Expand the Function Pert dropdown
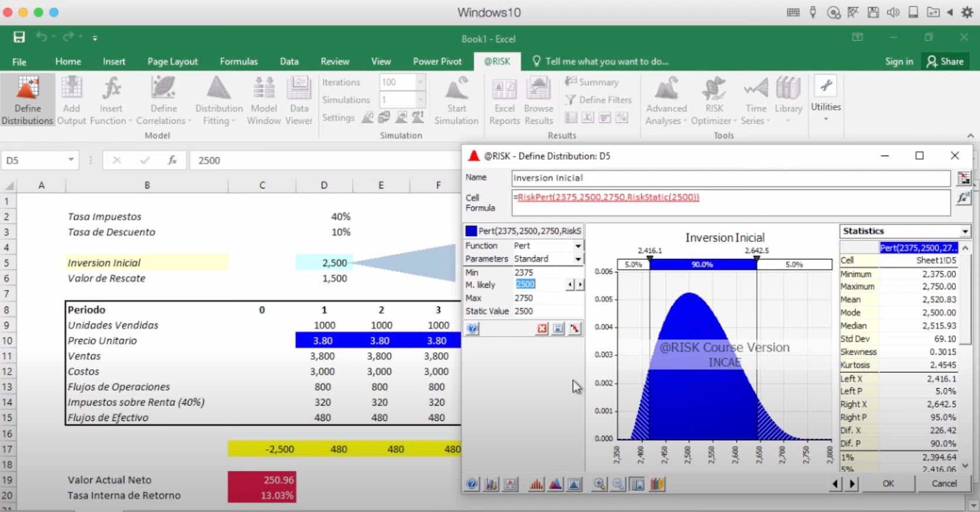This screenshot has width=980, height=512. (x=578, y=246)
